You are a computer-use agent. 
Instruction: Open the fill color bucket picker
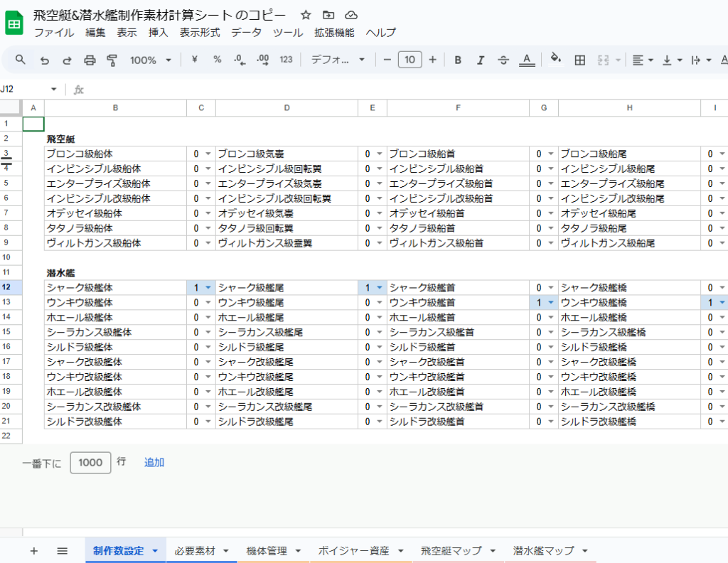(x=556, y=60)
